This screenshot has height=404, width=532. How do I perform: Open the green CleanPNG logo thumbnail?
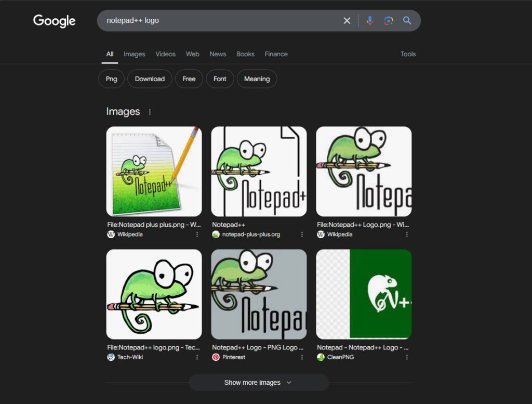click(364, 294)
